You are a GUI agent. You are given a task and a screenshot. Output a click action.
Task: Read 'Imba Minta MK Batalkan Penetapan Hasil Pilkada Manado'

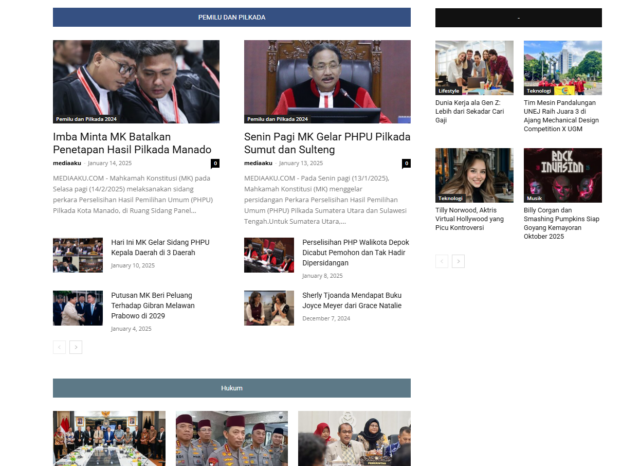point(131,143)
